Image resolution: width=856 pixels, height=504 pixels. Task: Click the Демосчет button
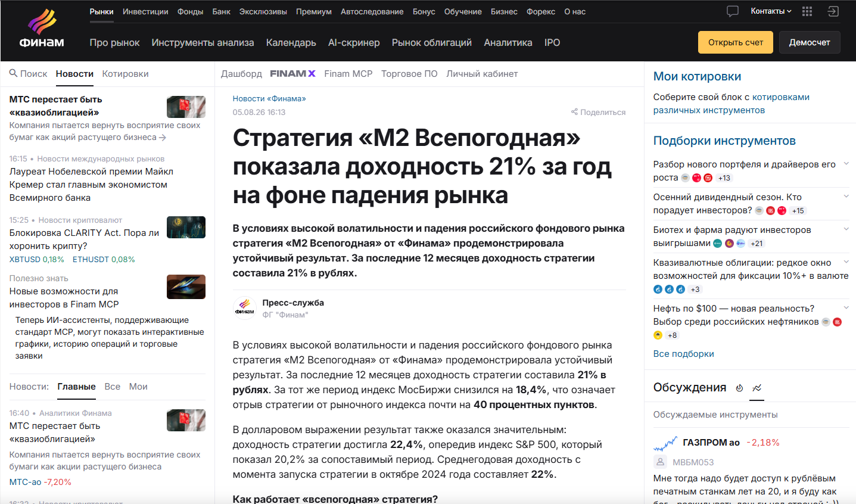click(810, 42)
